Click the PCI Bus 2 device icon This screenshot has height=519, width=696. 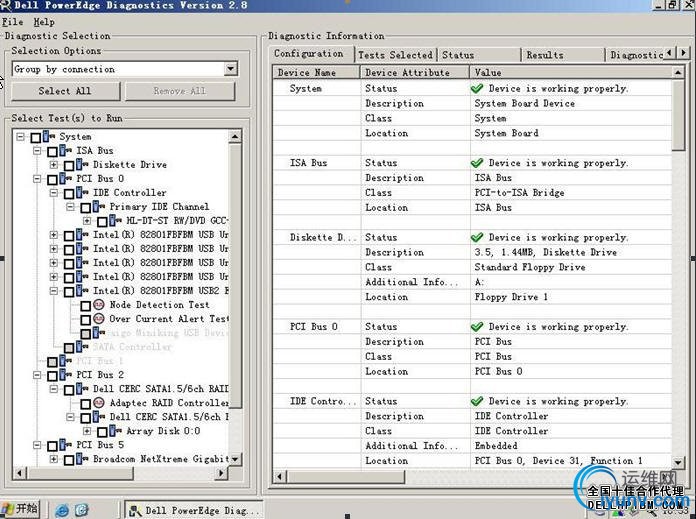click(x=66, y=375)
